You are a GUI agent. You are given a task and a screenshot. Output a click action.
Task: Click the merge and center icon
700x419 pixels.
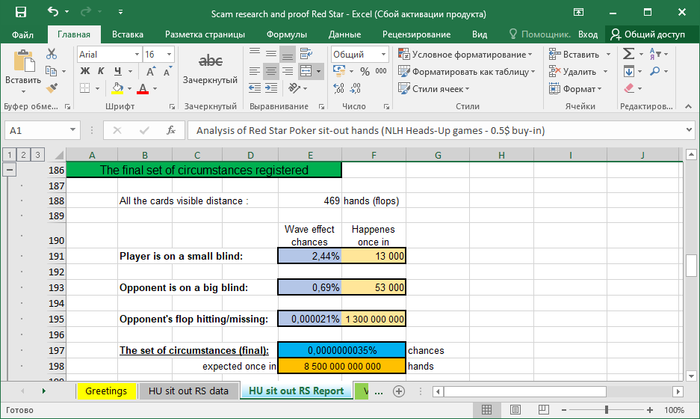(306, 71)
